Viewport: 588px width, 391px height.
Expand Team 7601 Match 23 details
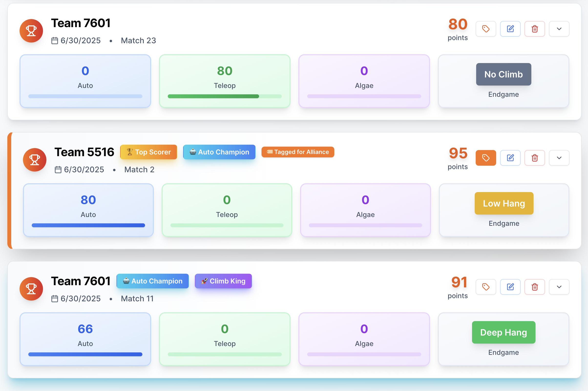click(559, 29)
